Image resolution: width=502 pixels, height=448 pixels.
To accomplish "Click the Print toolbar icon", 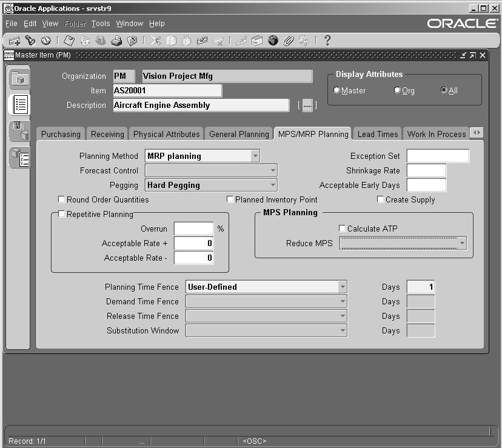I will 116,41.
